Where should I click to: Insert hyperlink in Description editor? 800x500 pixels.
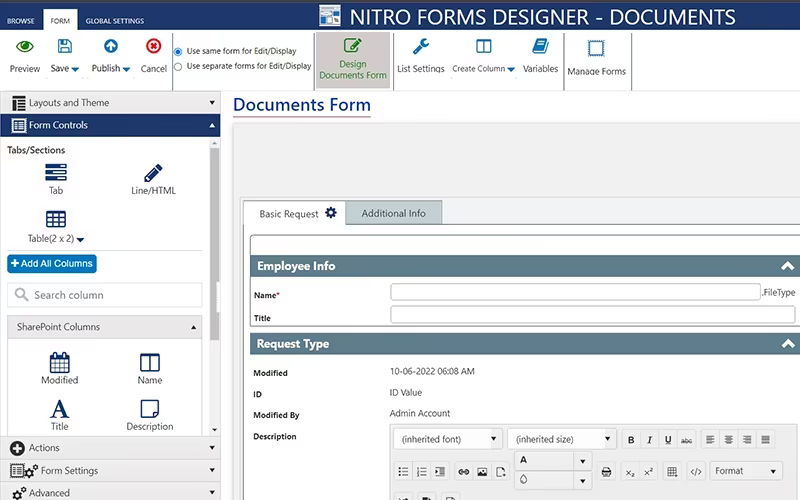(x=463, y=472)
